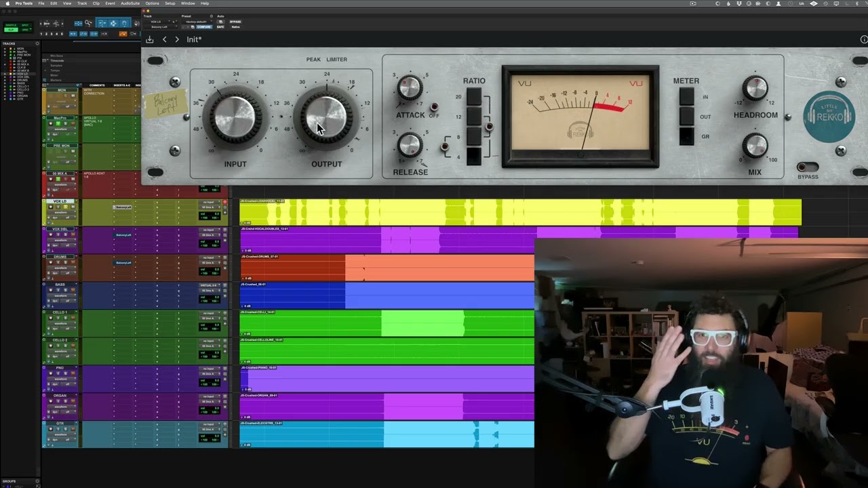Open the File menu
868x488 pixels.
41,3
